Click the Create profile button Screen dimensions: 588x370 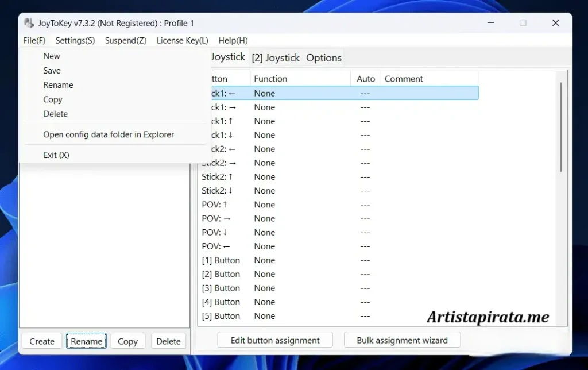point(42,341)
